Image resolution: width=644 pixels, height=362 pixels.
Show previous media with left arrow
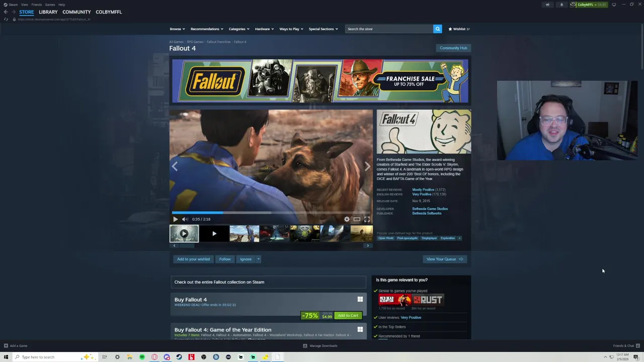175,166
